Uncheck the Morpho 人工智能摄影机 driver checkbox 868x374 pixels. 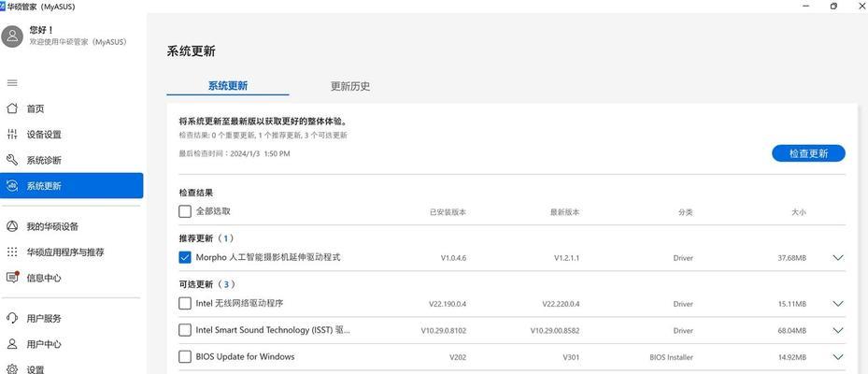pos(185,258)
